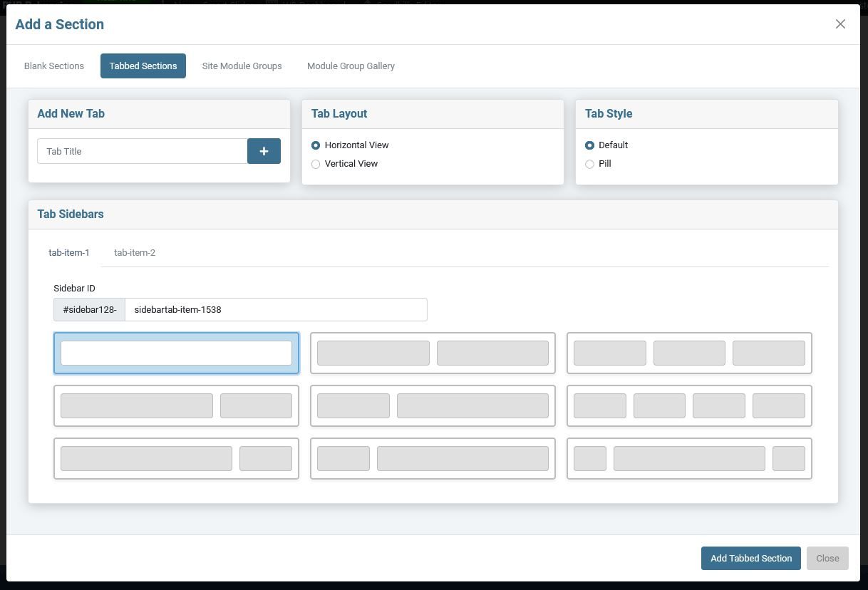
Task: Choose Pill tab style
Action: pos(589,164)
